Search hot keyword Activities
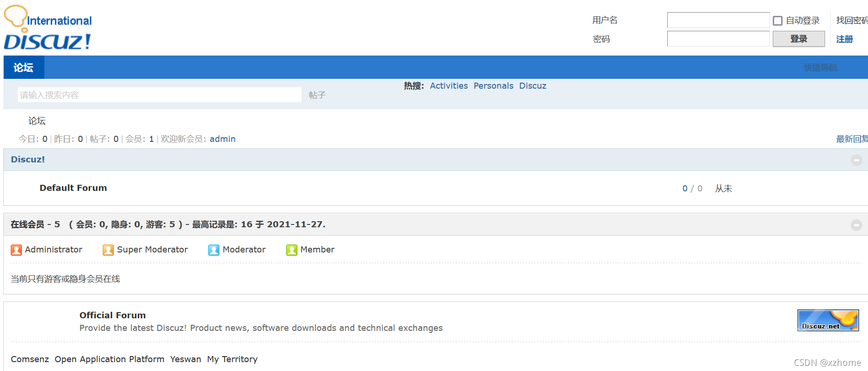 click(449, 86)
